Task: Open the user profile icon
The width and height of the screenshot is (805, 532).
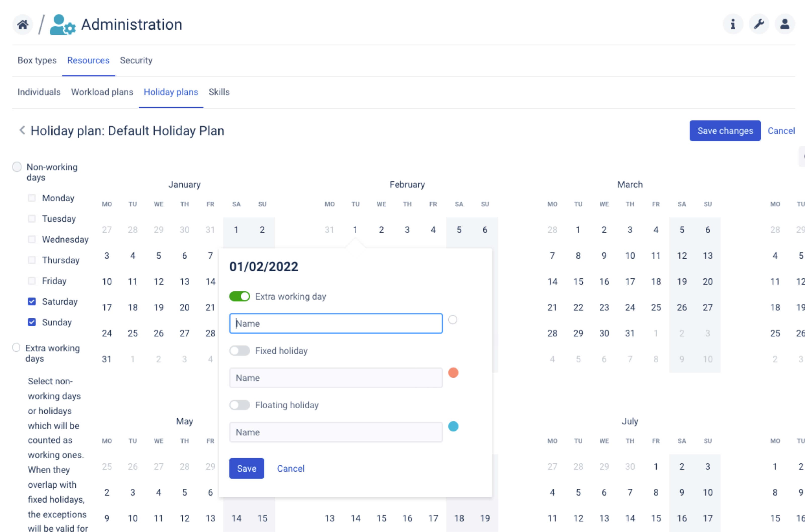Action: [x=785, y=24]
